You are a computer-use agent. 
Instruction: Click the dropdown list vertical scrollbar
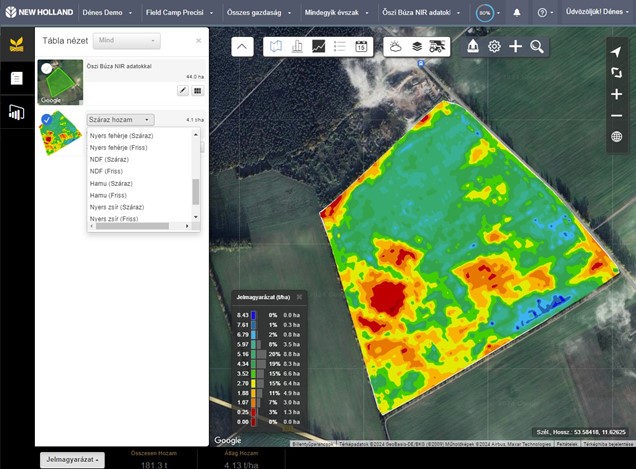coord(196,175)
